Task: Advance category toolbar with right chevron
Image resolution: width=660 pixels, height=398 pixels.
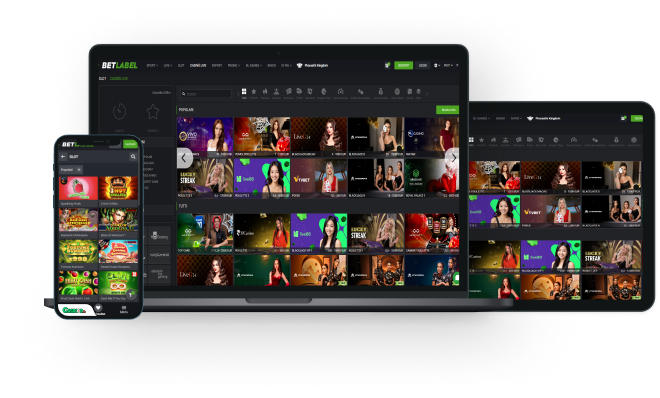Action: pos(426,94)
